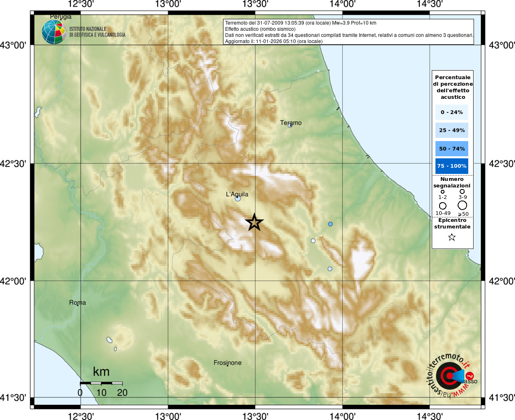Click the Perugia city label
515x420 pixels.
pyautogui.click(x=61, y=17)
